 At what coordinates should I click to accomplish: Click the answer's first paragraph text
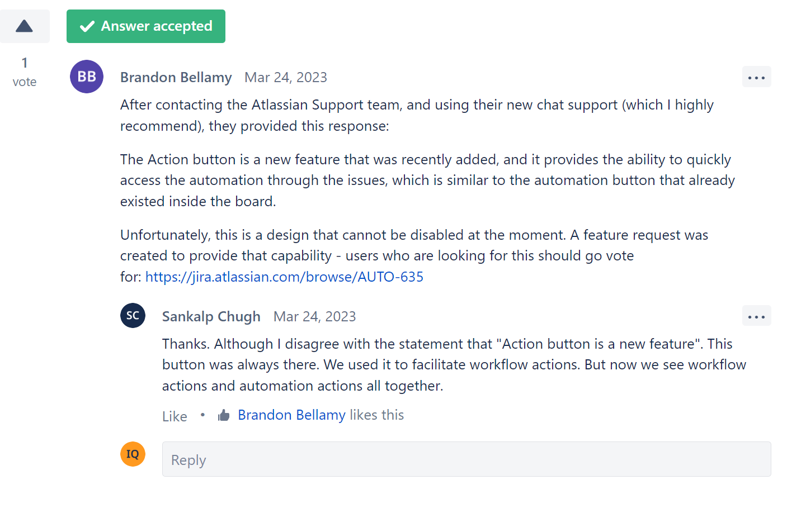click(417, 115)
